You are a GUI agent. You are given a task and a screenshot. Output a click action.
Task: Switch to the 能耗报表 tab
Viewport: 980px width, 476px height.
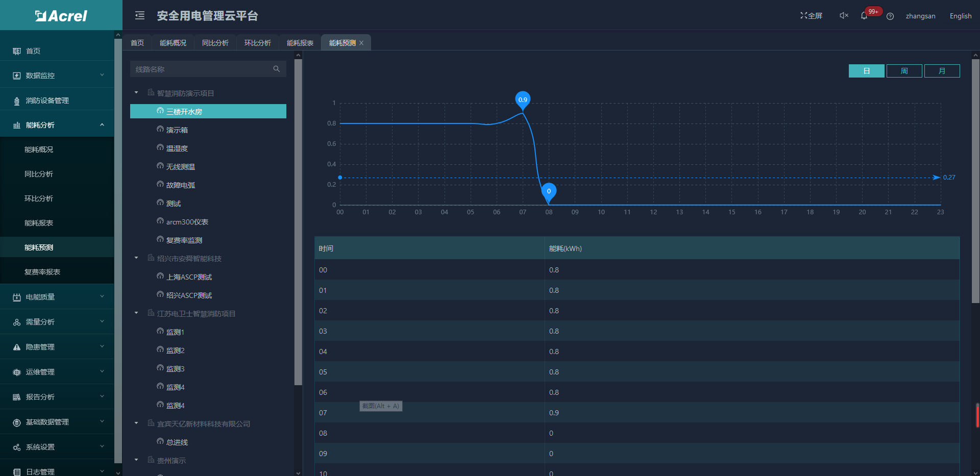pyautogui.click(x=300, y=43)
